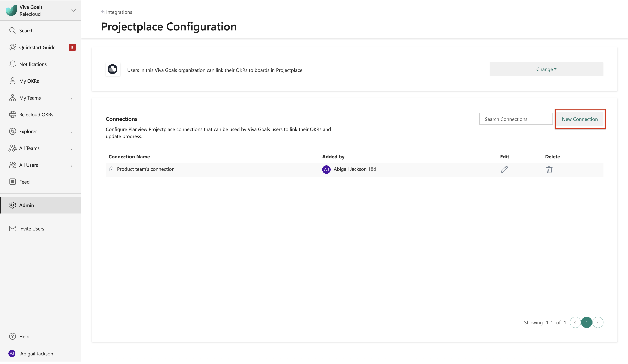Expand the My Teams submenu chevron

point(71,99)
